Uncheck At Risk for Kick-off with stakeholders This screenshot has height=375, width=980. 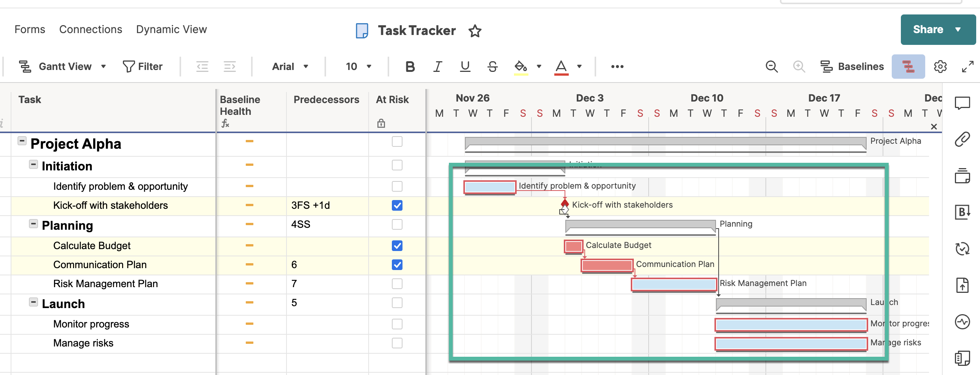[397, 205]
